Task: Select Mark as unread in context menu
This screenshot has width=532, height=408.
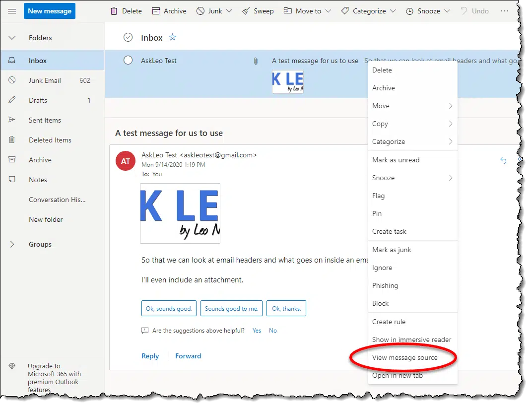Action: pos(412,160)
